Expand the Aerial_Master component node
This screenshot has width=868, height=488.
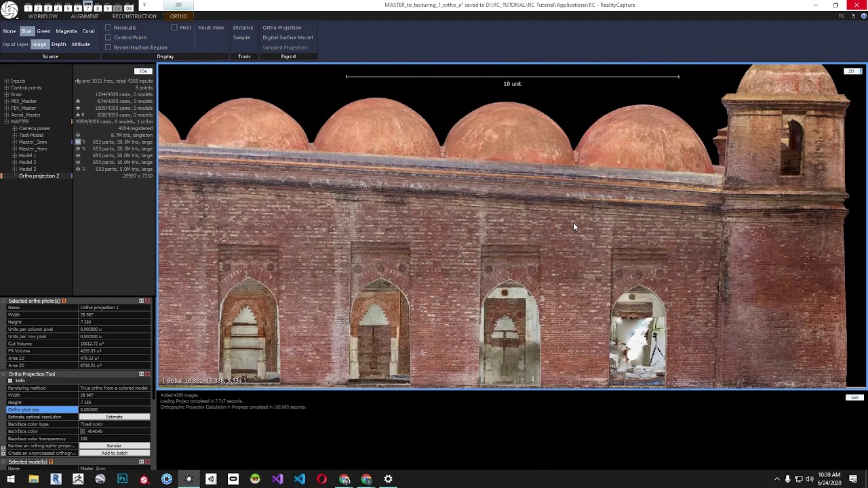tap(7, 115)
